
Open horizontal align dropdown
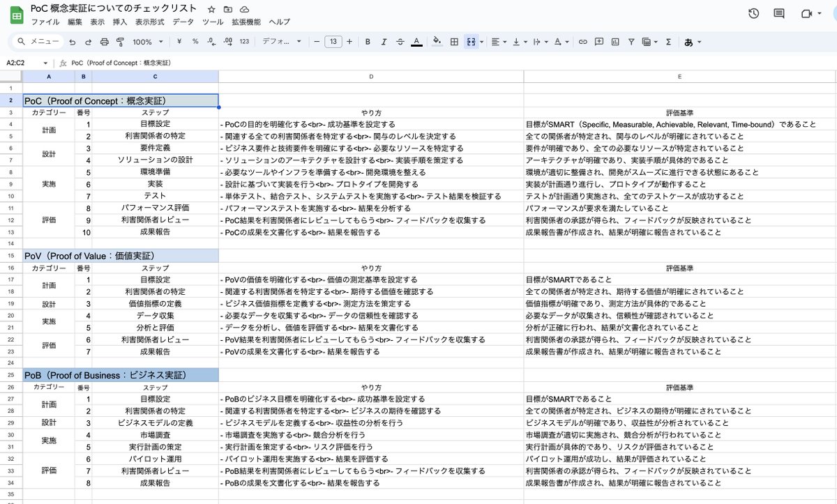[x=499, y=42]
